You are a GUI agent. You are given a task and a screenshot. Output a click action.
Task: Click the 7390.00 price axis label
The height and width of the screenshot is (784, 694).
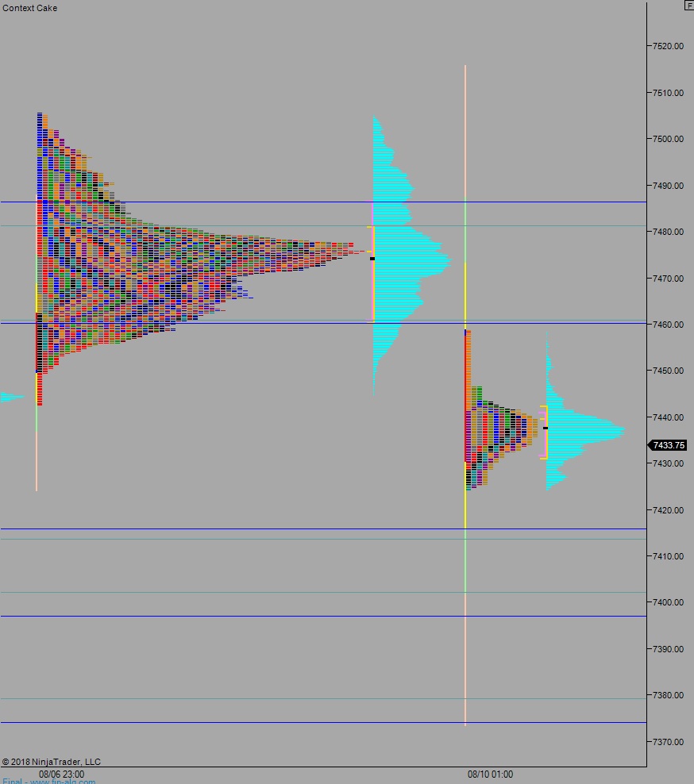click(668, 649)
